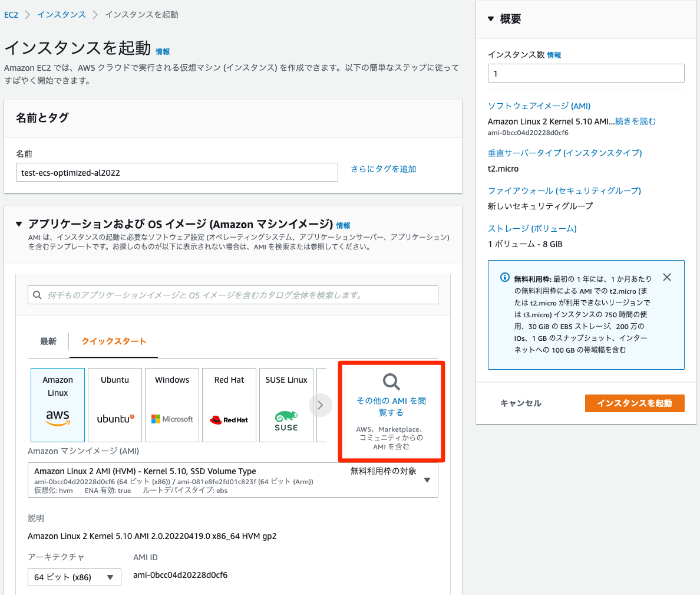Collapse the アプリケーションおよび OS イメージ section
This screenshot has height=595, width=700.
click(19, 224)
